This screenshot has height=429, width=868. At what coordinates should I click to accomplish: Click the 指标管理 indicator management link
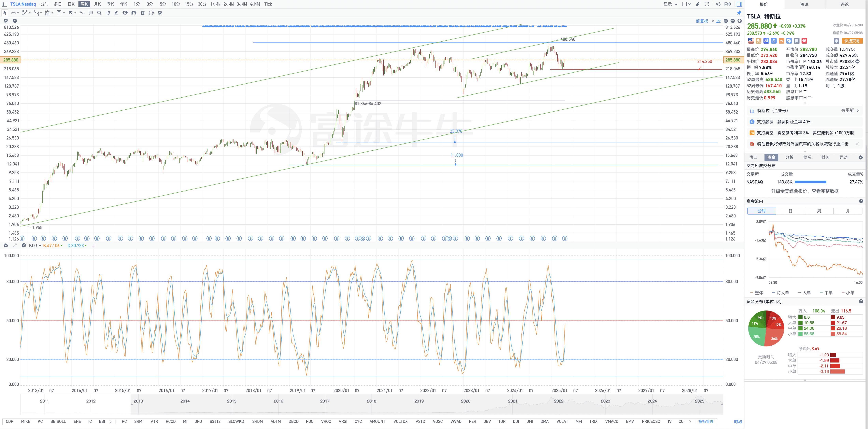tap(706, 421)
